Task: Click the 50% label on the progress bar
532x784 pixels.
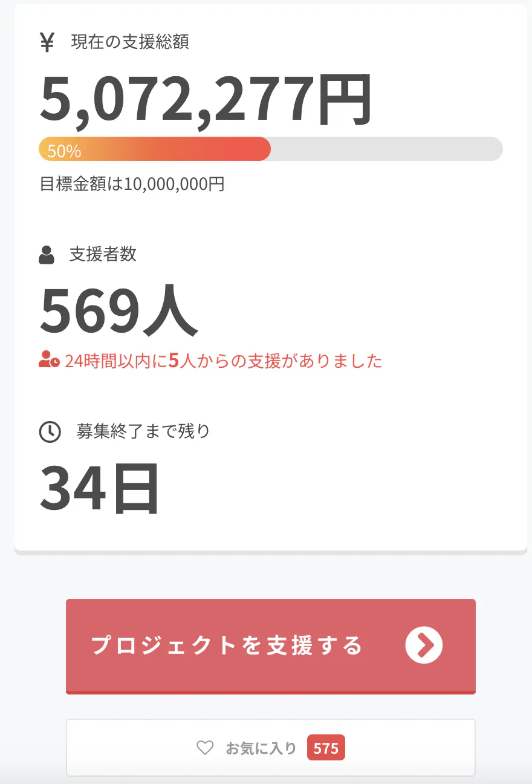Action: [x=64, y=151]
